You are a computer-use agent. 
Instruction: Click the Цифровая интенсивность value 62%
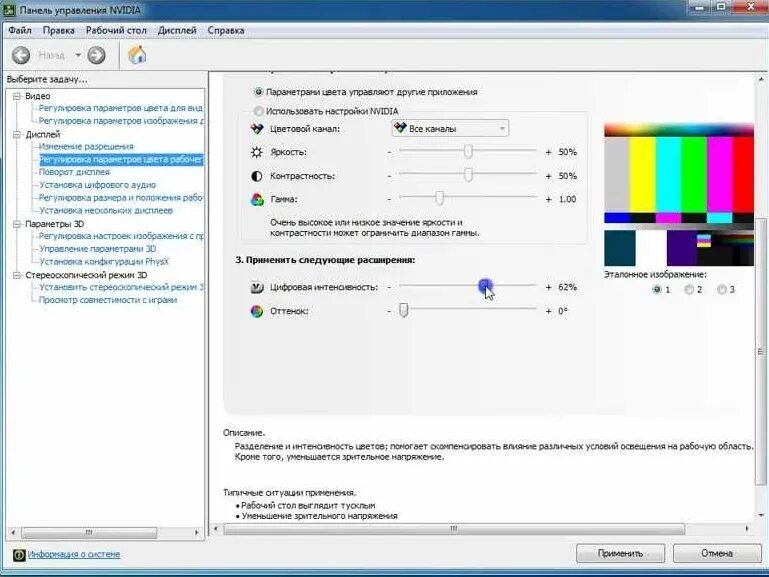click(x=567, y=287)
